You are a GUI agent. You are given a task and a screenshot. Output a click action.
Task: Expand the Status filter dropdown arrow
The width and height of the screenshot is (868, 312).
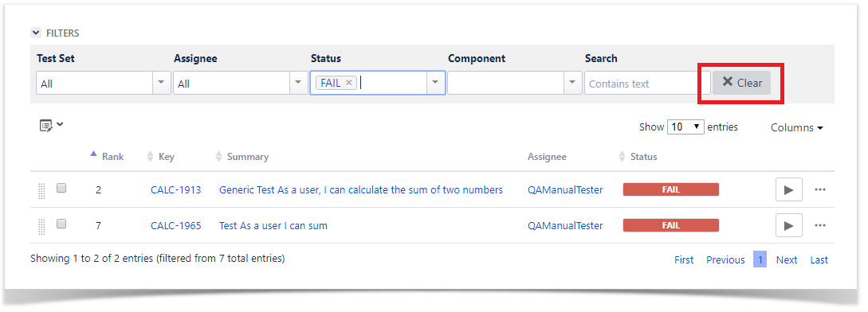coord(436,83)
